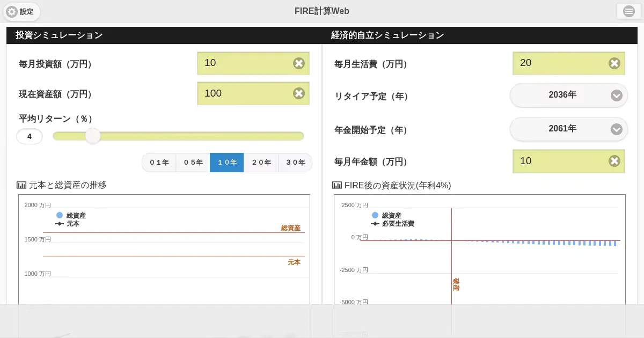Click the chart icon beside FIRE後の資産状況
Image resolution: width=644 pixels, height=338 pixels.
click(x=337, y=185)
